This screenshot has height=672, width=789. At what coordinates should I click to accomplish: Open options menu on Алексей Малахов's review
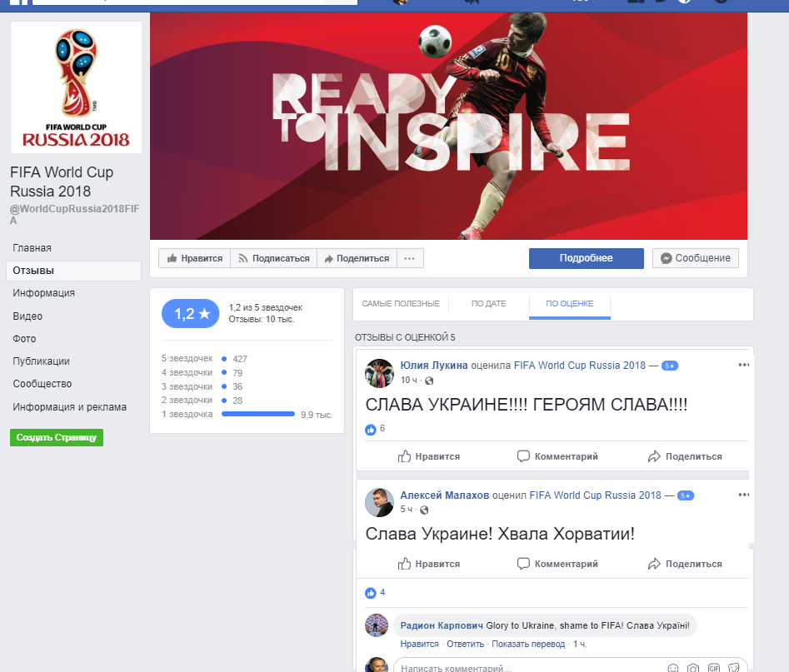[743, 495]
